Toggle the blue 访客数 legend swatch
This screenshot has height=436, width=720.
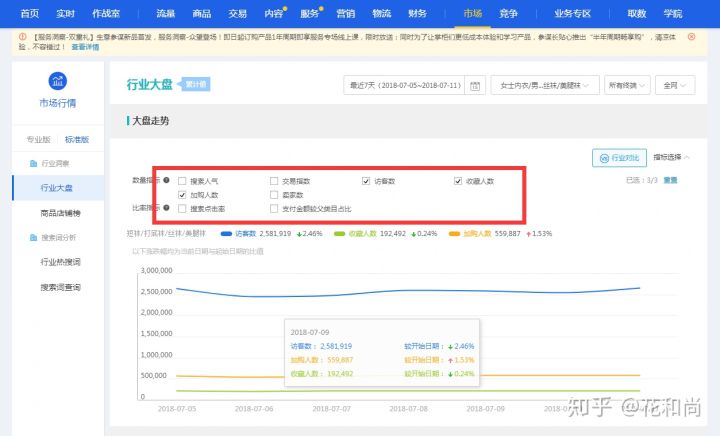click(x=225, y=232)
